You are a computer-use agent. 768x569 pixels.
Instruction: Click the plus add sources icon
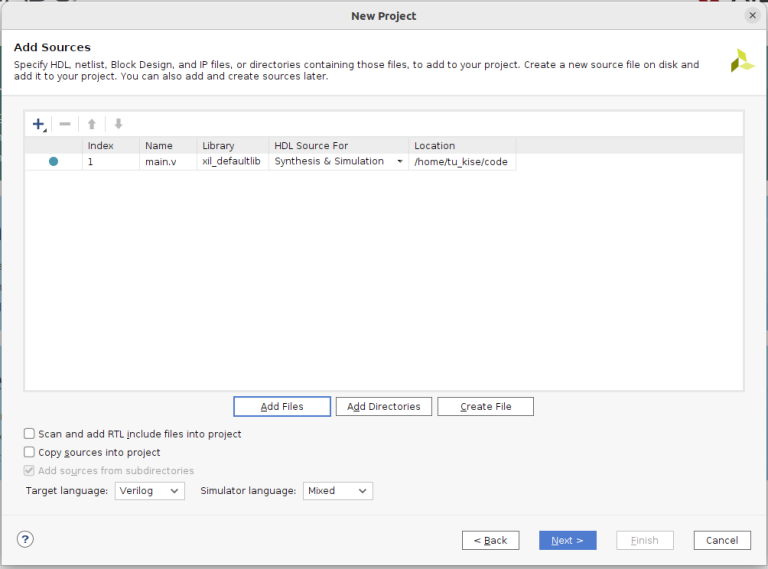(39, 124)
